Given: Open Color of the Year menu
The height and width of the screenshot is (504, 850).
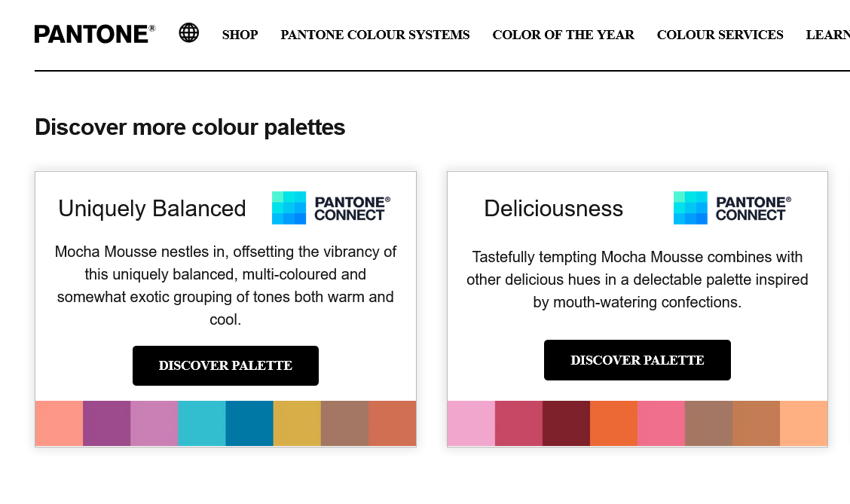Looking at the screenshot, I should click(x=563, y=35).
